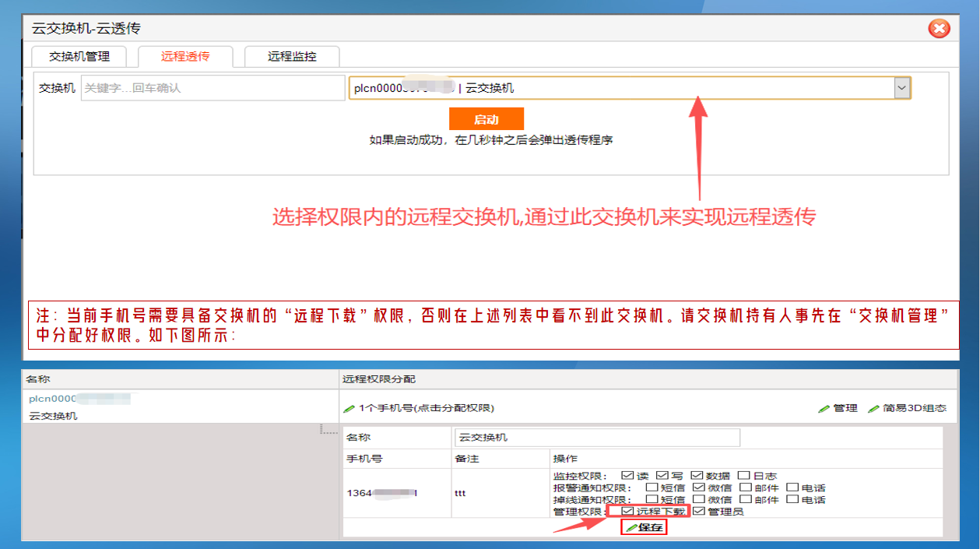Enable the 日志 monitoring checkbox
Image resolution: width=980 pixels, height=549 pixels.
(744, 476)
